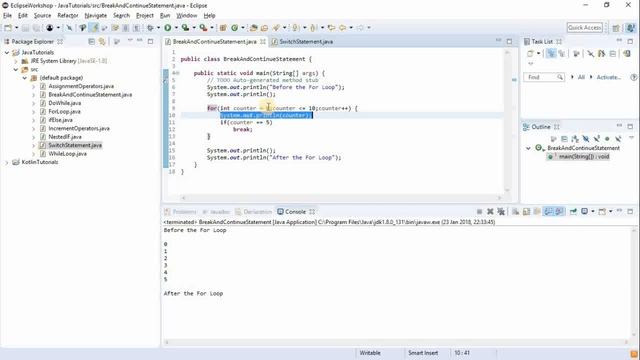Open the New Task dropdown arrow in Task List
The width and height of the screenshot is (640, 360).
[x=538, y=53]
